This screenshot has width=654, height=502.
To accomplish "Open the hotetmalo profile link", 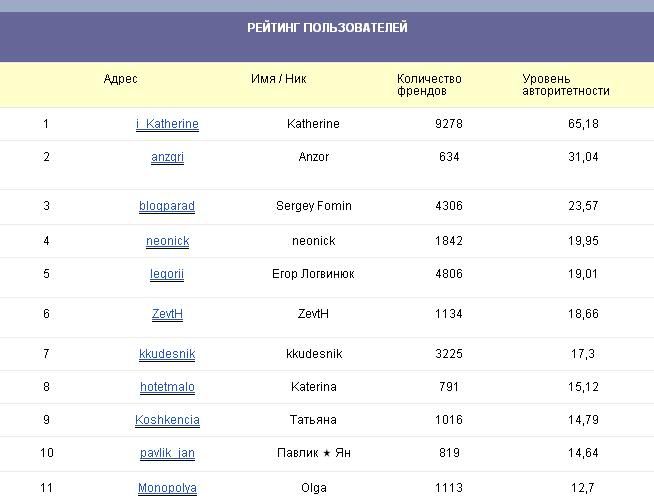I will pos(167,387).
